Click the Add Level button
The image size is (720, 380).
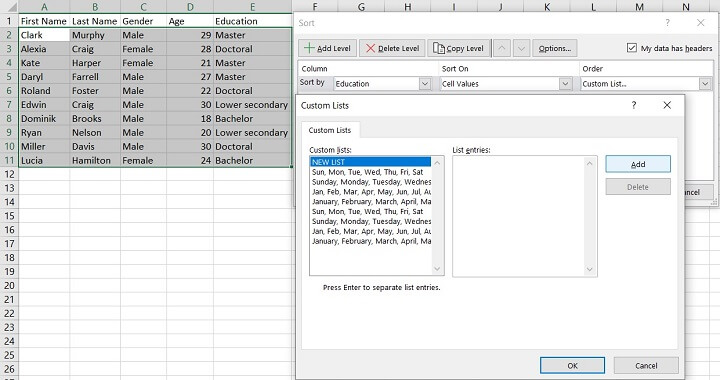click(x=327, y=48)
